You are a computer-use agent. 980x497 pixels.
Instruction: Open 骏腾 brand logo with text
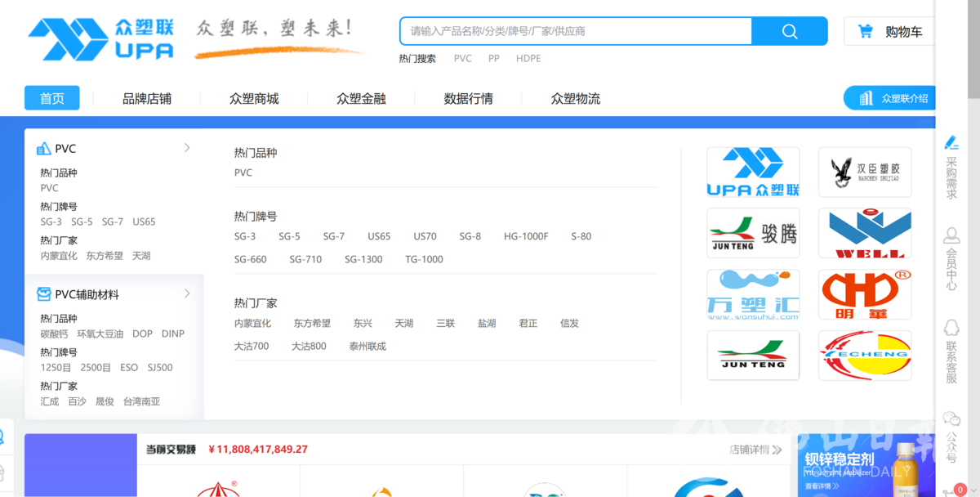pyautogui.click(x=753, y=233)
